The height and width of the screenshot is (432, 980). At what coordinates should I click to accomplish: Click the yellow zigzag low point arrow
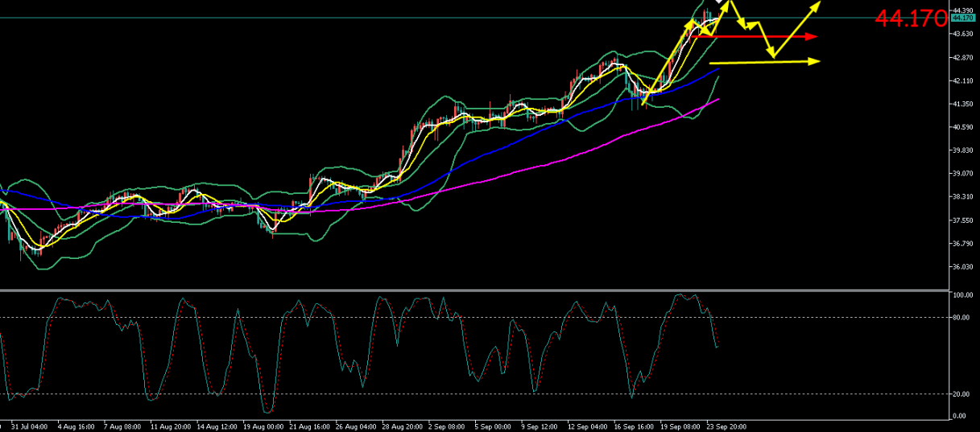click(x=773, y=55)
